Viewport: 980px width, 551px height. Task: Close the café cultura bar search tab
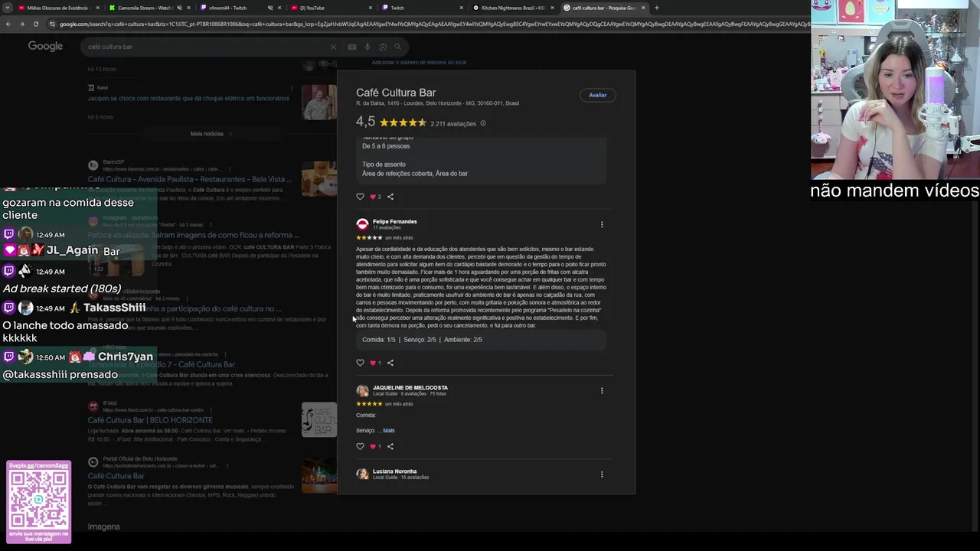click(x=643, y=8)
